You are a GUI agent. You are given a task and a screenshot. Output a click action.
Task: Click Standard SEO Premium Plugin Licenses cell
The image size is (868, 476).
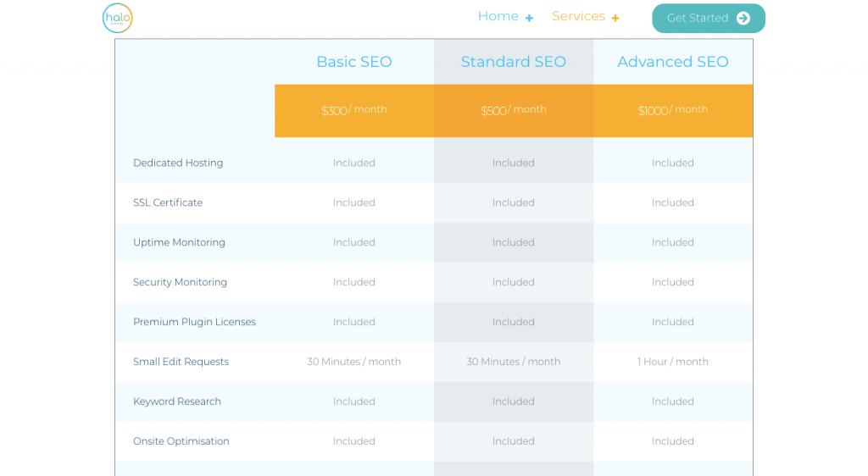click(x=514, y=323)
